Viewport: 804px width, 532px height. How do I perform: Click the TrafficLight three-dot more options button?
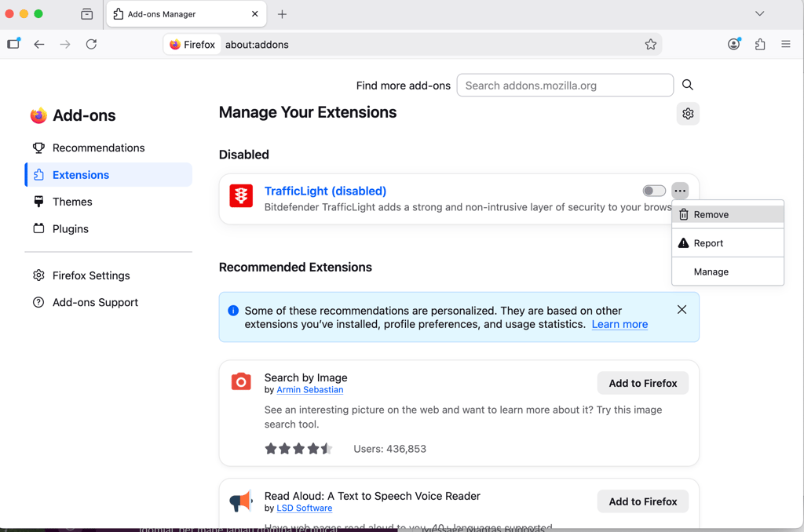680,191
